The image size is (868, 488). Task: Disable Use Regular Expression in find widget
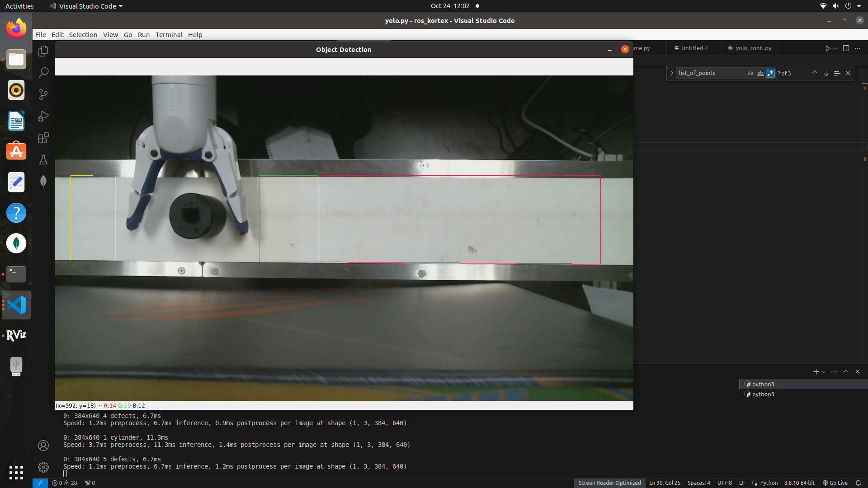click(x=770, y=73)
